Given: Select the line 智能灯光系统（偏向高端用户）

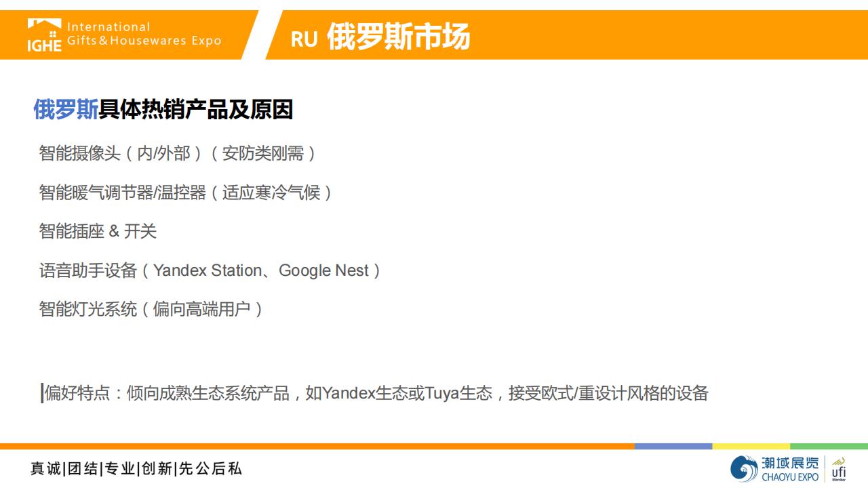Looking at the screenshot, I should pos(151,309).
